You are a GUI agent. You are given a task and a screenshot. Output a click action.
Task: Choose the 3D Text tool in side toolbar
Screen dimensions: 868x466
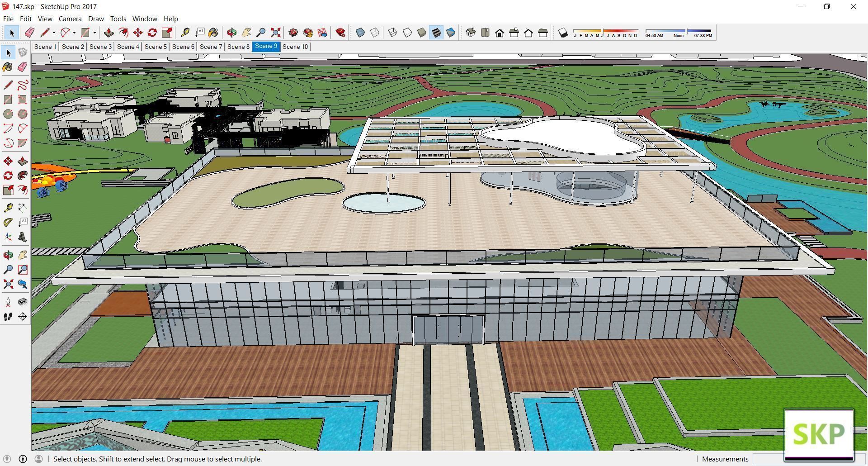(x=23, y=237)
